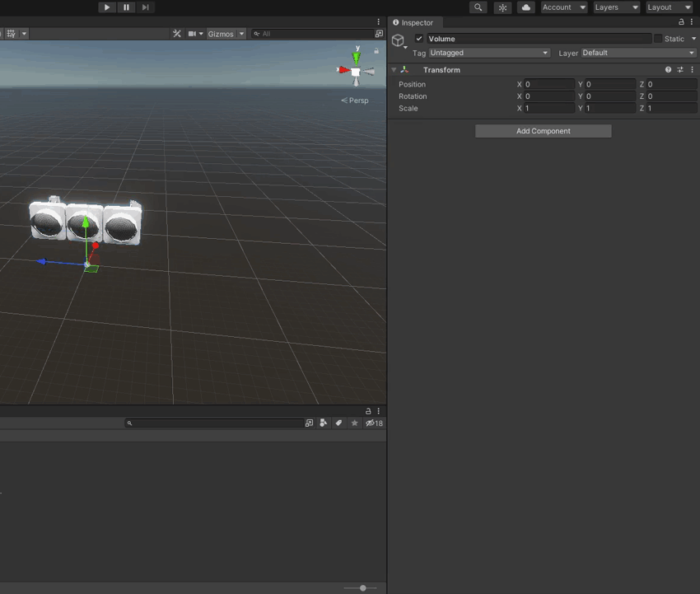Click the search magnifier icon in the toolbar

(x=478, y=7)
